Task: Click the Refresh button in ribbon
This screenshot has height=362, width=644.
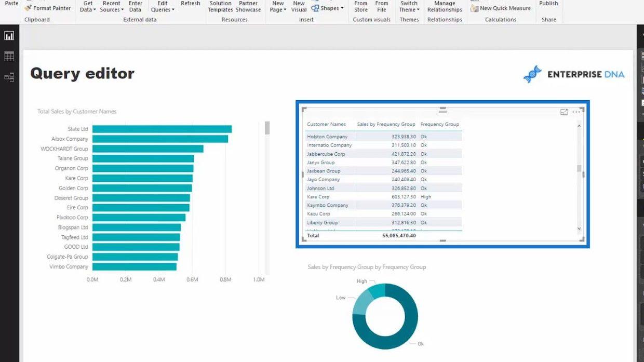Action: [191, 4]
